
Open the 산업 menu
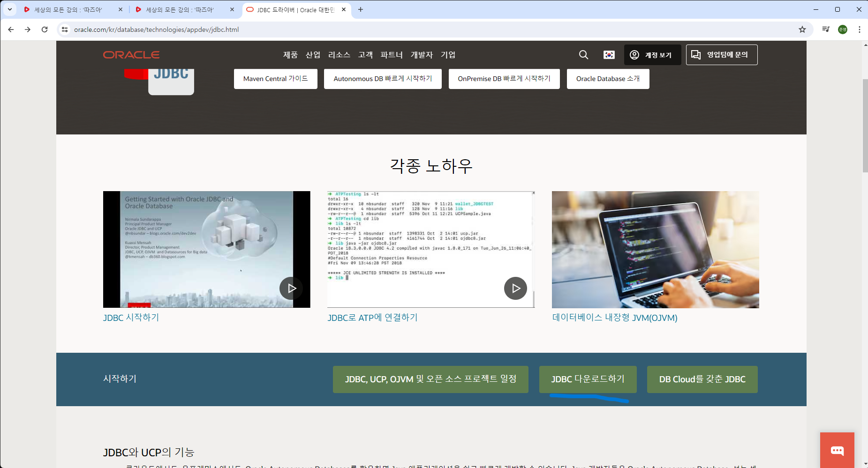(x=313, y=55)
